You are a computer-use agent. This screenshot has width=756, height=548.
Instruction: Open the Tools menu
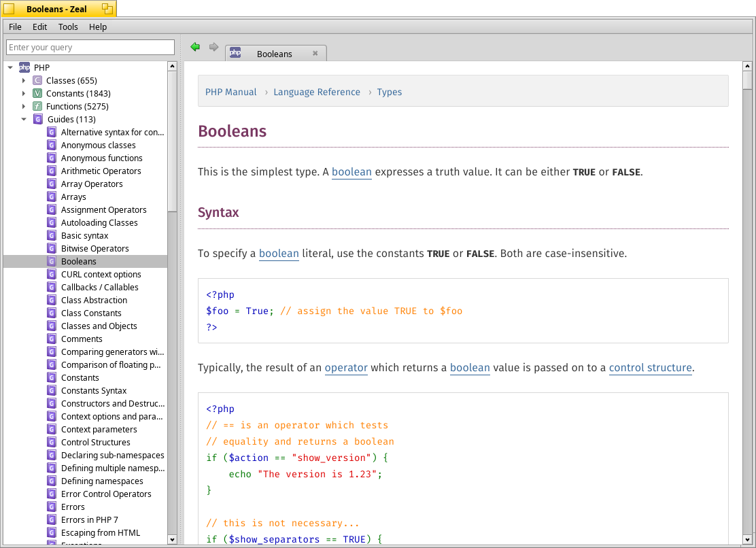68,27
